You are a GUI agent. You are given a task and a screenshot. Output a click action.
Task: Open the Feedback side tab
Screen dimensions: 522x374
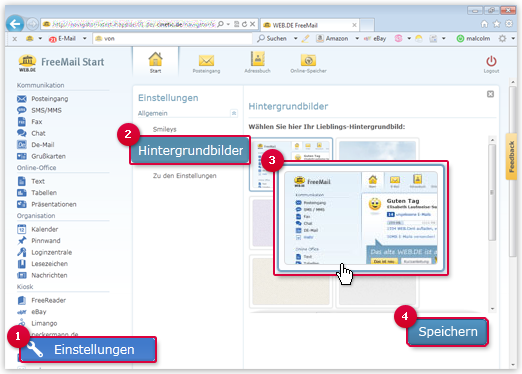click(x=511, y=157)
